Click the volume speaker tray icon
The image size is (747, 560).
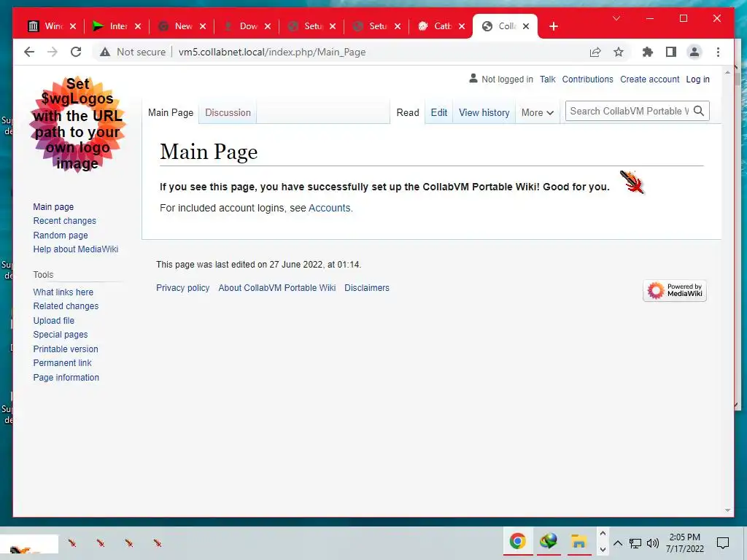(x=653, y=543)
